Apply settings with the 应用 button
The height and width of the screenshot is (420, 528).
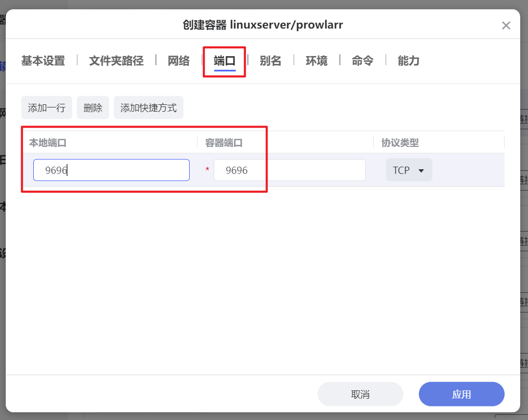click(x=461, y=394)
